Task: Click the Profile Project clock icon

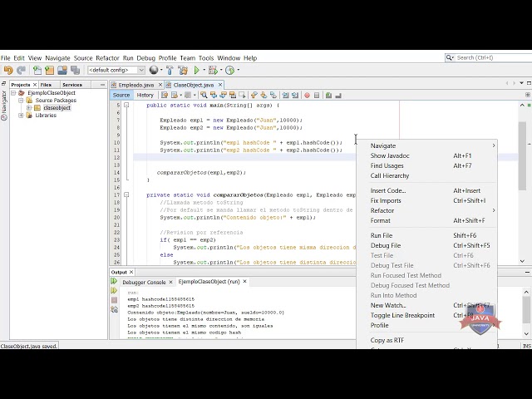Action: [229, 70]
